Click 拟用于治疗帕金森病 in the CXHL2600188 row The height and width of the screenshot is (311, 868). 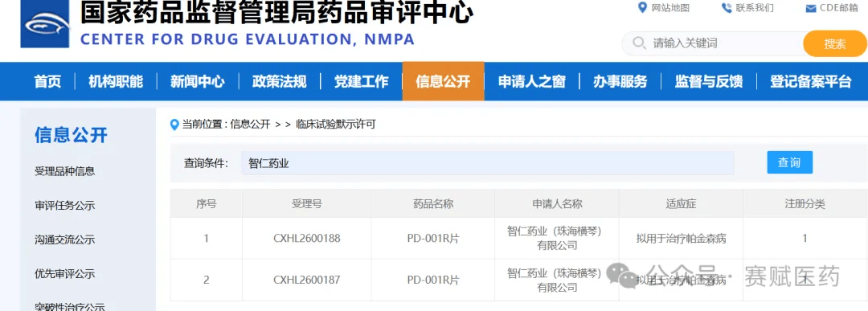(x=681, y=239)
